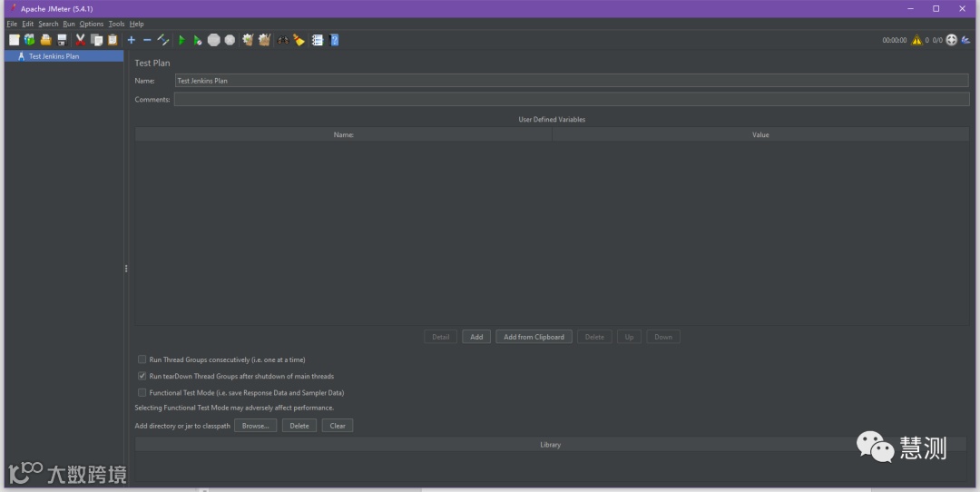This screenshot has width=980, height=492.
Task: Enable Run Thread Groups consecutively checkbox
Action: [142, 359]
